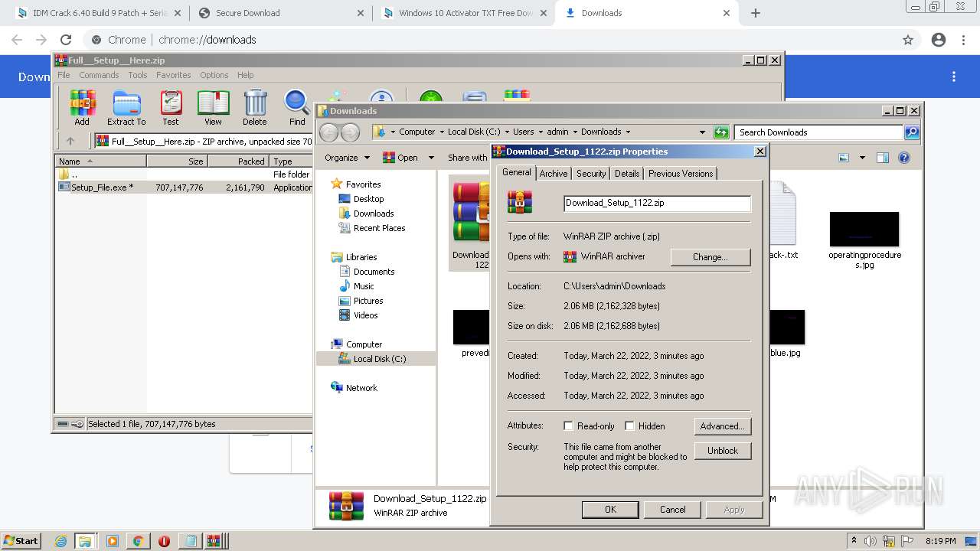Viewport: 980px width, 551px height.
Task: Click the search magnifier button in Explorer
Action: tap(911, 132)
